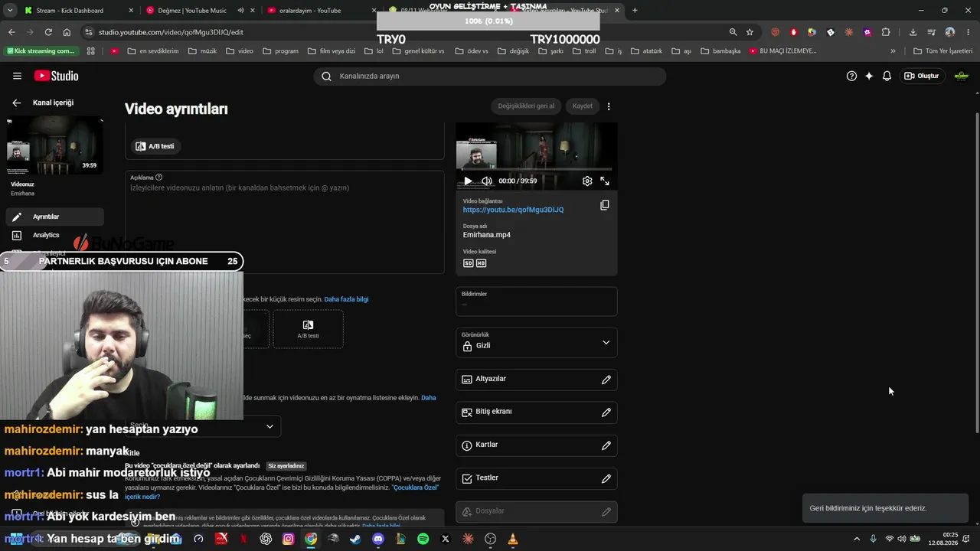Open the Kick streaming bookmark
Viewport: 980px width, 551px height.
pos(41,51)
